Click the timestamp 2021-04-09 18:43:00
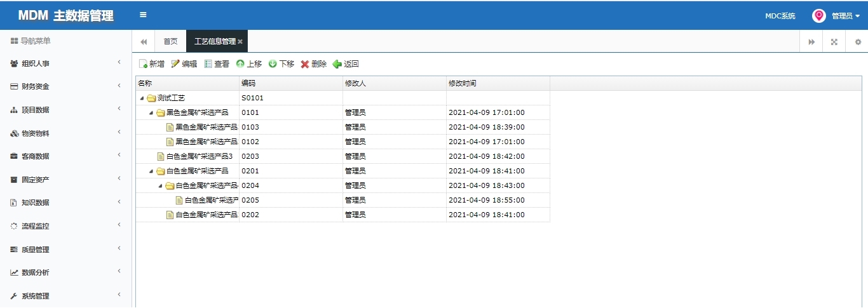This screenshot has height=308, width=868. 487,186
